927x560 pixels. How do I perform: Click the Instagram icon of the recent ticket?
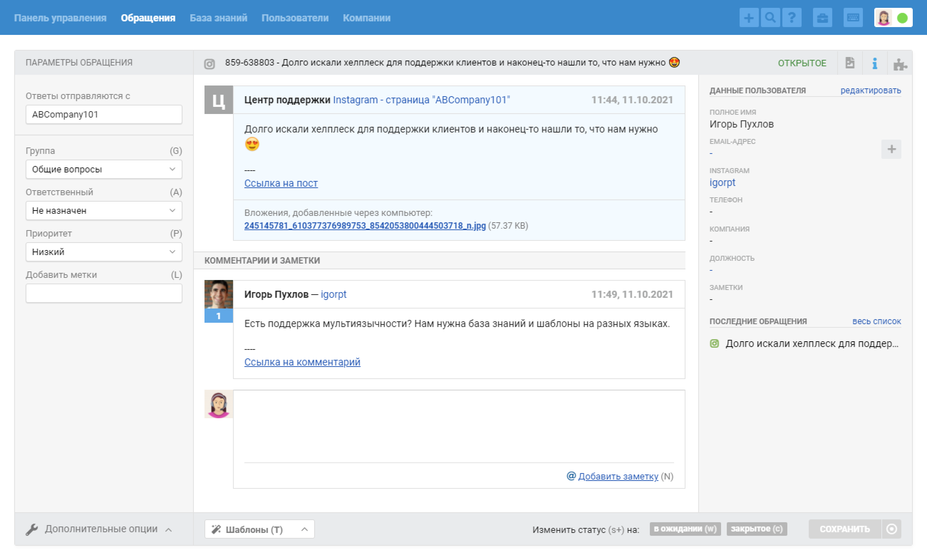tap(714, 343)
